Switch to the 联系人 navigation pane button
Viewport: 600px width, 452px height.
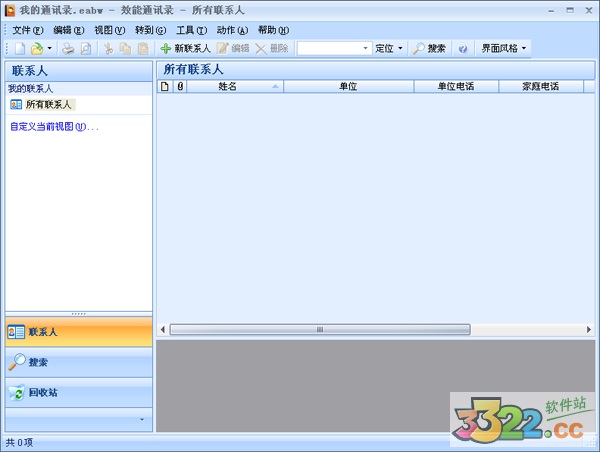[78, 332]
